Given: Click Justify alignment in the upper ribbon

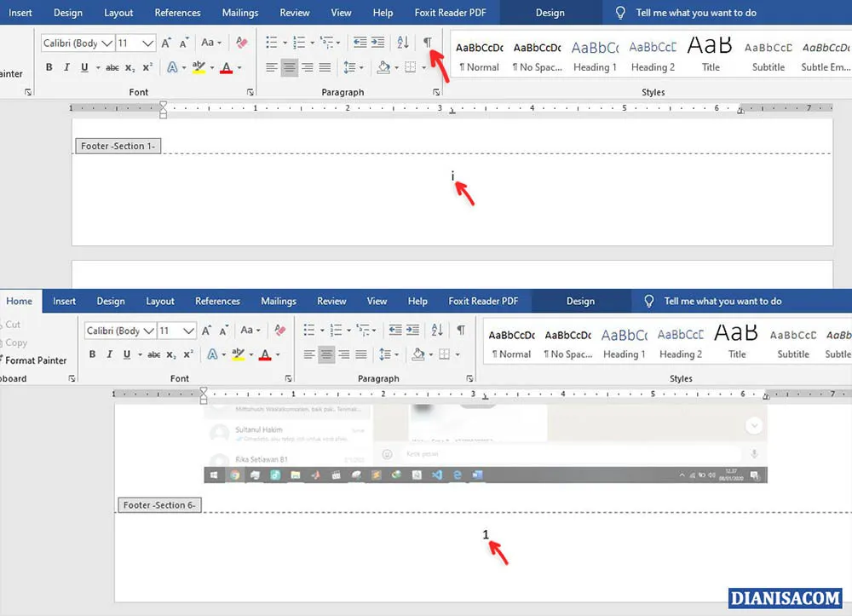Looking at the screenshot, I should pos(325,68).
